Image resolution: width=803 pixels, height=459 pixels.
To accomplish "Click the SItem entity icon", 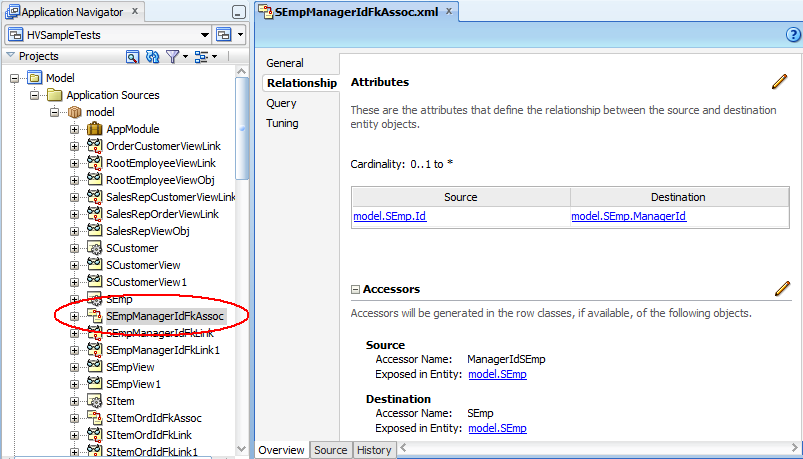I will (x=95, y=401).
